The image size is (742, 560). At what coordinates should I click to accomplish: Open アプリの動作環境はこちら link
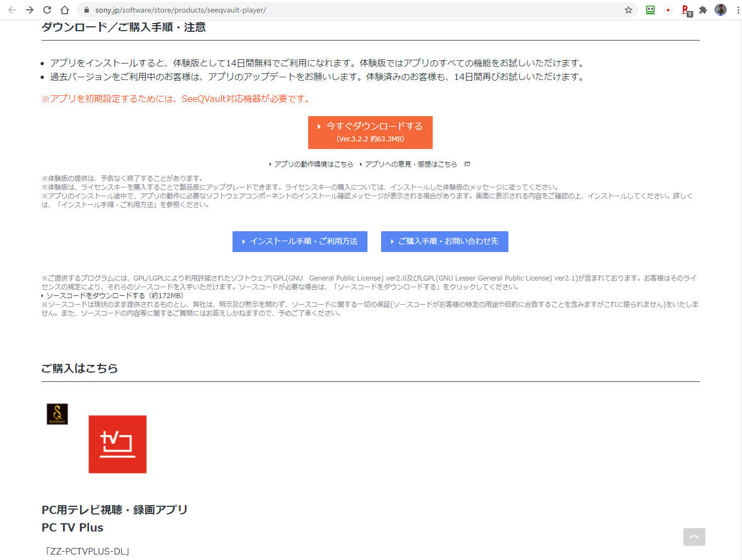(x=313, y=164)
